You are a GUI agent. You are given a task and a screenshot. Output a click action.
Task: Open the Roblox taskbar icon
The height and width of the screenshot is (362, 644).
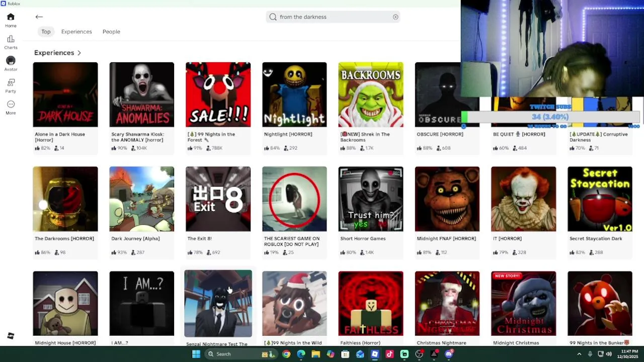point(375,354)
